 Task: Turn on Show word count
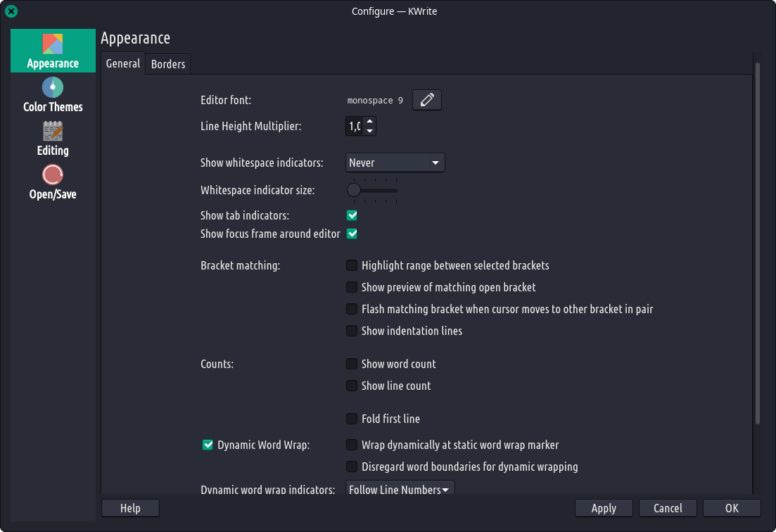pyautogui.click(x=352, y=365)
